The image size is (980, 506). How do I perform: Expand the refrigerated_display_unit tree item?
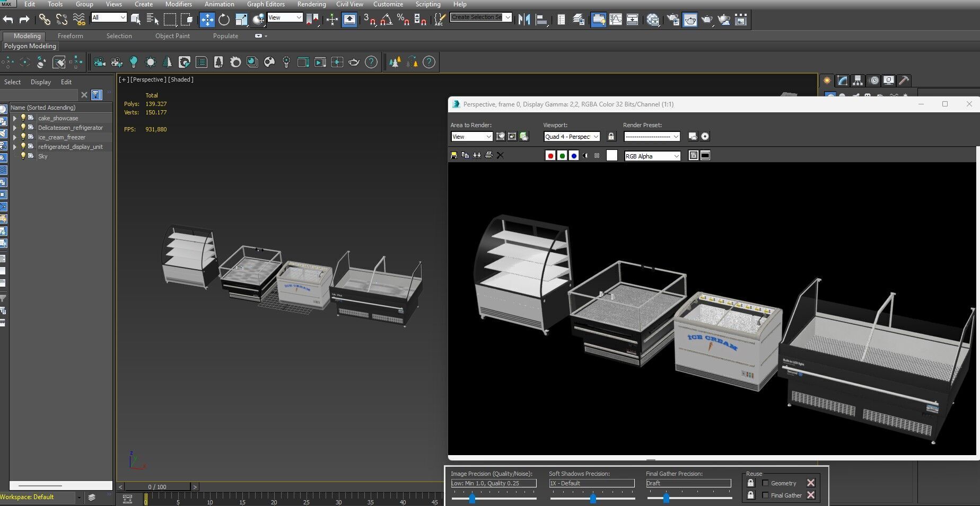[15, 147]
